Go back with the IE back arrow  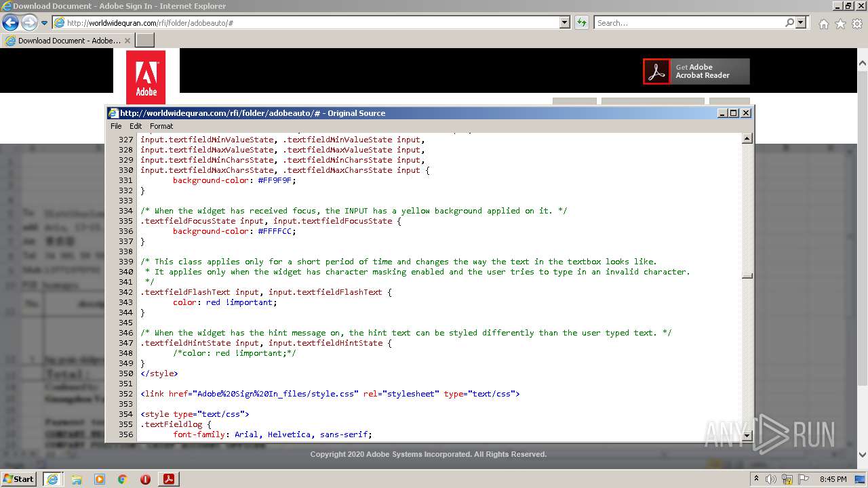pos(10,23)
